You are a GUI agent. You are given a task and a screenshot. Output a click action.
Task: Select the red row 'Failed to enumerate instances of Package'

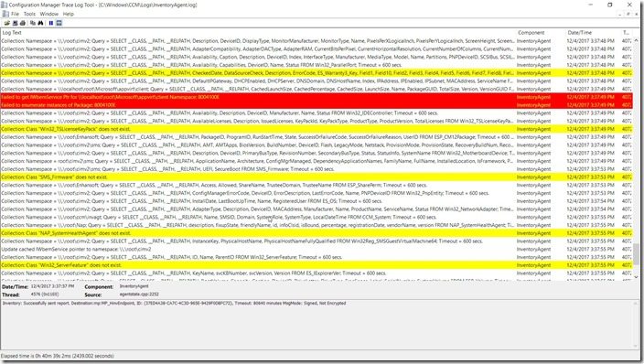317,105
